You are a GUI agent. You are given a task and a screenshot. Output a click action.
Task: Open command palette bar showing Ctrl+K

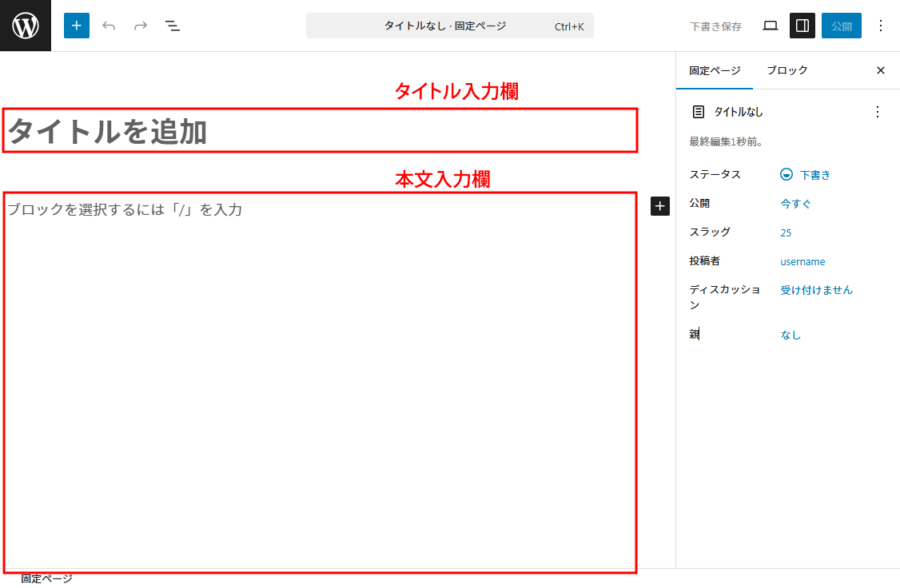point(449,26)
